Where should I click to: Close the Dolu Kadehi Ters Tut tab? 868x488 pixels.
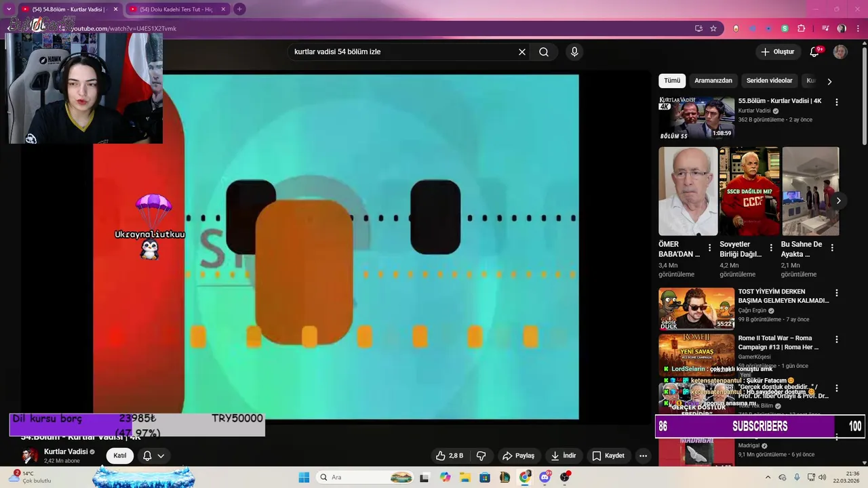[x=222, y=9]
